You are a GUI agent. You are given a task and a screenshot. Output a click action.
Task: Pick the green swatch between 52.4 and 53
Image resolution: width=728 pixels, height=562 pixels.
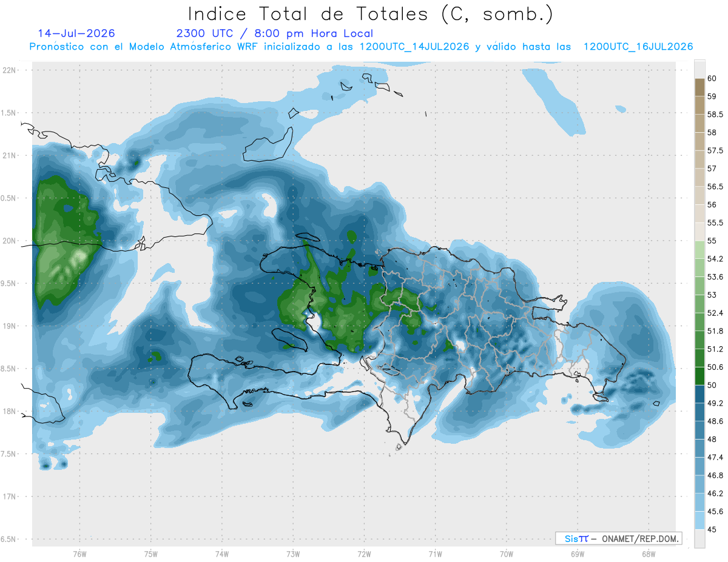699,304
